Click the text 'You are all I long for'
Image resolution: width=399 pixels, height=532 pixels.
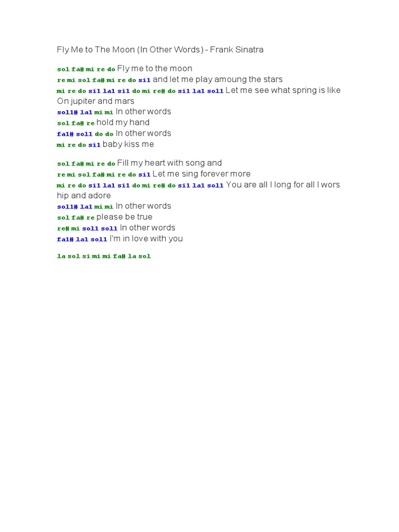coord(264,185)
